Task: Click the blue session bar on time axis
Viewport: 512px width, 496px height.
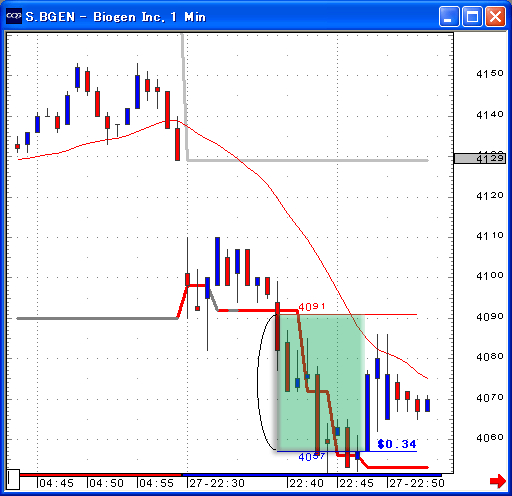Action: tap(312, 474)
